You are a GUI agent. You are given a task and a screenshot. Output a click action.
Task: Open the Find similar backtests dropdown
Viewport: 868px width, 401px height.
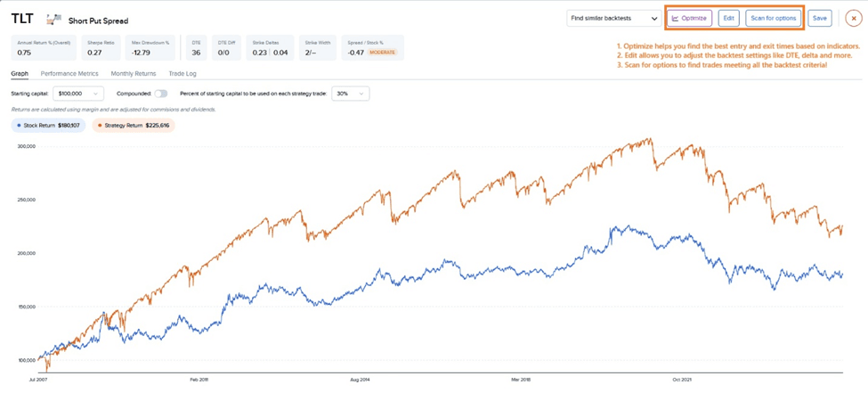[x=613, y=18]
